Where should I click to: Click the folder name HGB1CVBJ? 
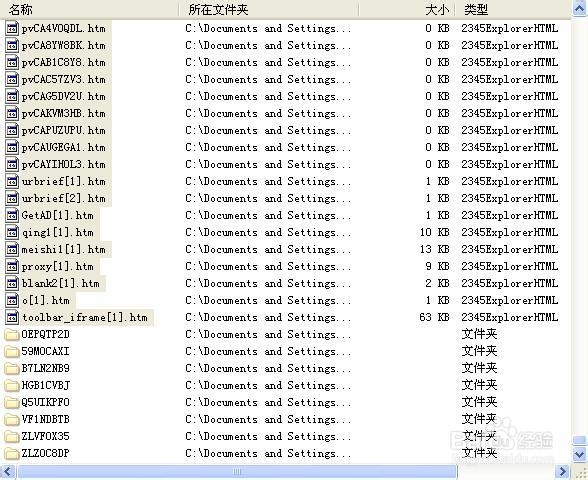(x=45, y=386)
